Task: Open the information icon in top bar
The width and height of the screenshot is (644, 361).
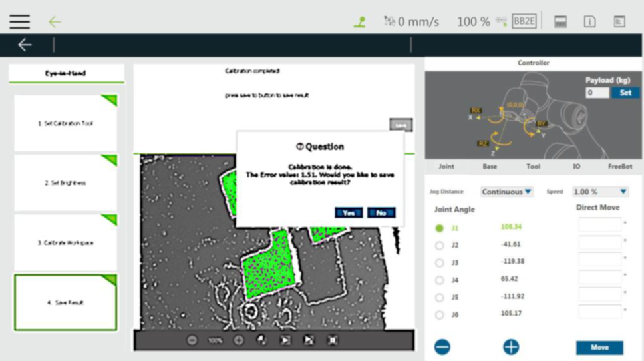Action: click(589, 21)
